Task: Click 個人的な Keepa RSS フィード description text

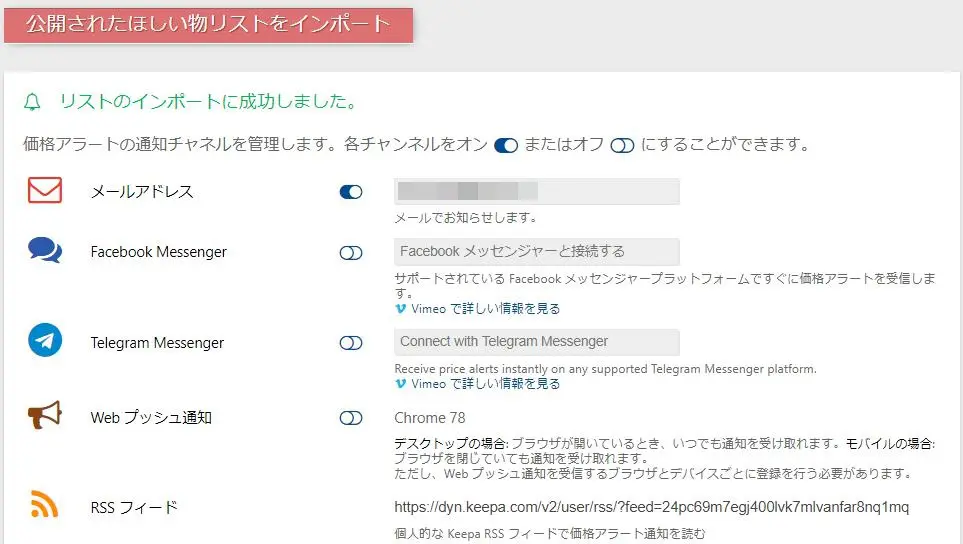Action: point(550,534)
